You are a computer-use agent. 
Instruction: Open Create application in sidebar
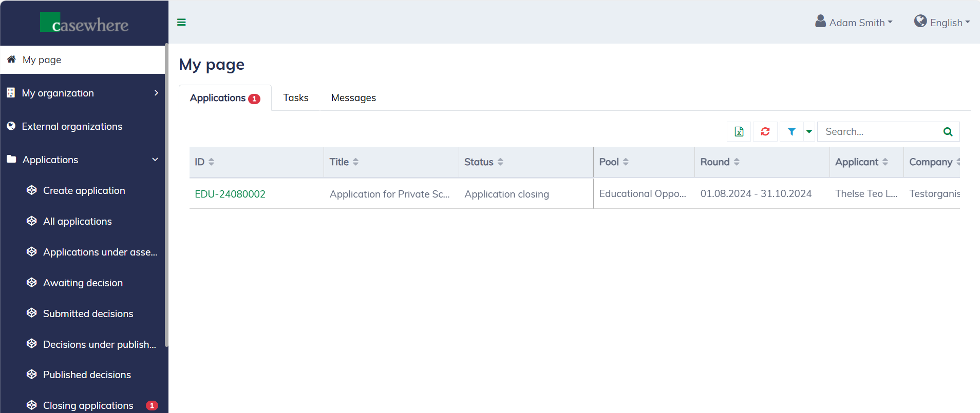(84, 190)
